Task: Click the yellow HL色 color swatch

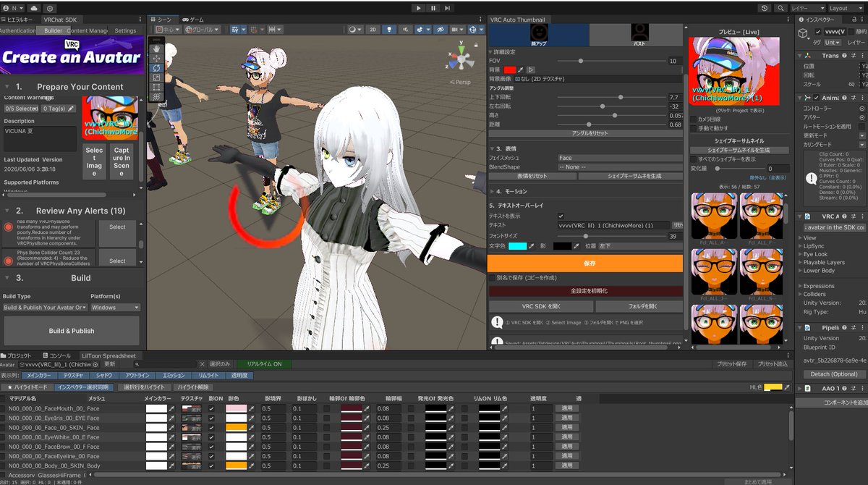Action: pyautogui.click(x=773, y=387)
